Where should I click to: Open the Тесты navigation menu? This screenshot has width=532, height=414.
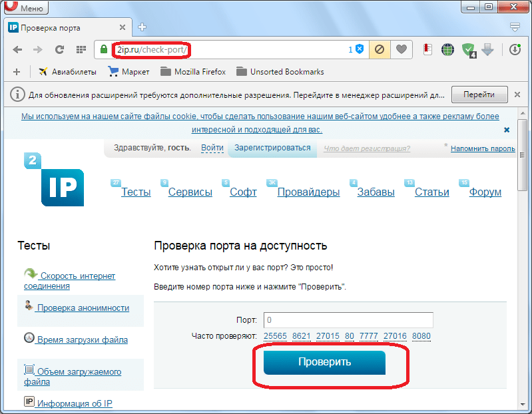[x=136, y=192]
